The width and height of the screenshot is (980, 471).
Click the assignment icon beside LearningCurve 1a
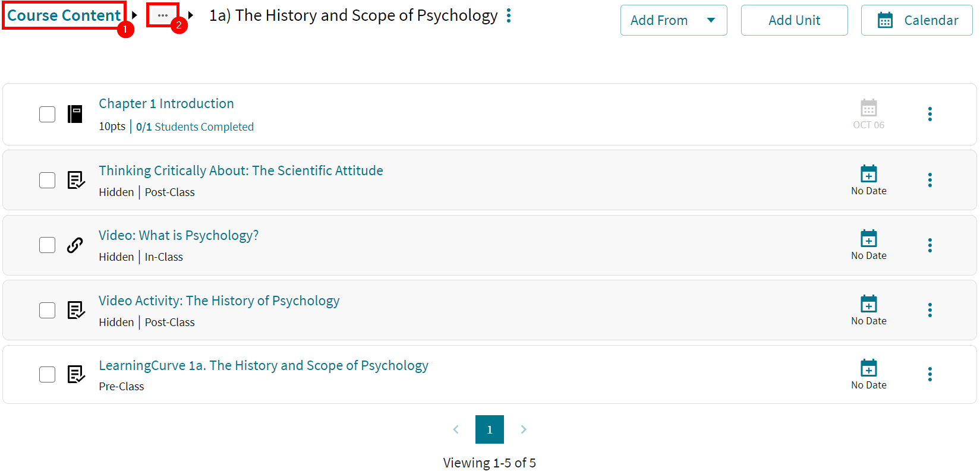click(75, 374)
